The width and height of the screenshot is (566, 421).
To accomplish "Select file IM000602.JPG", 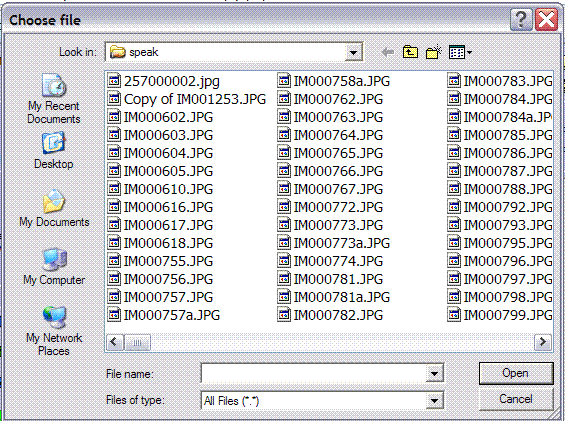I will point(161,117).
